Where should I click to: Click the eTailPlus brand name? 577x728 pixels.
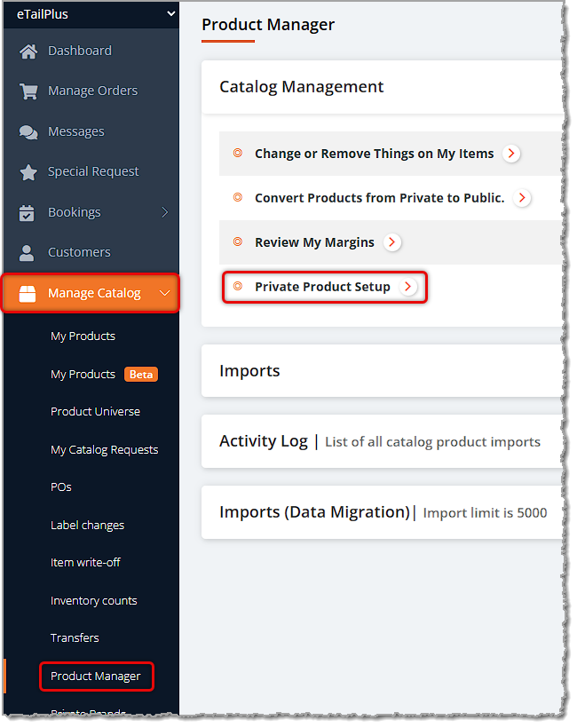43,14
